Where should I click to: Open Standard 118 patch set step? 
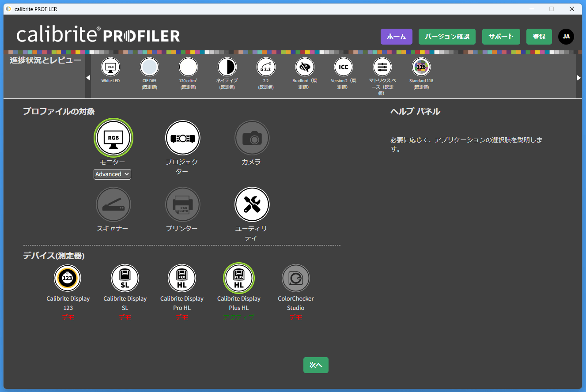pyautogui.click(x=421, y=68)
